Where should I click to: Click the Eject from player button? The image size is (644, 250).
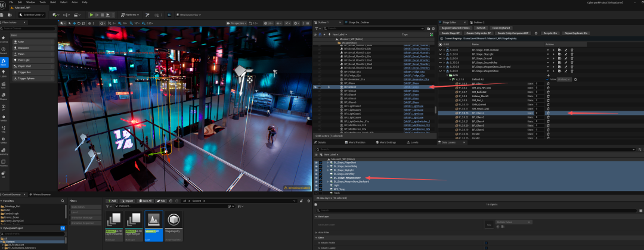pyautogui.click(x=107, y=15)
